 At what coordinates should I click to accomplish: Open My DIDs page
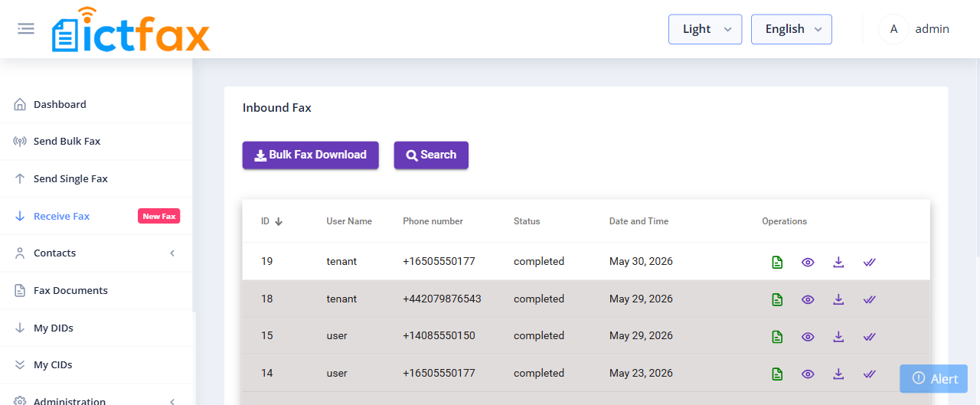pyautogui.click(x=54, y=328)
